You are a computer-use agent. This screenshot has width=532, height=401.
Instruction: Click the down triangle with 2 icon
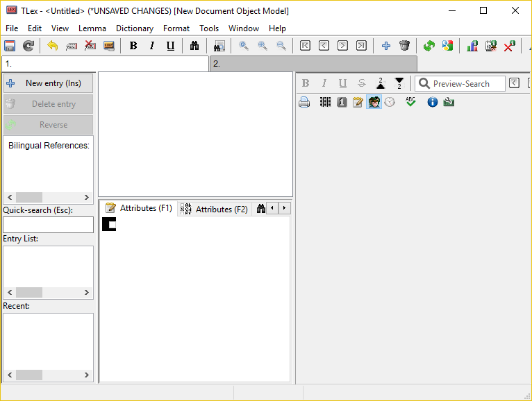coord(399,83)
